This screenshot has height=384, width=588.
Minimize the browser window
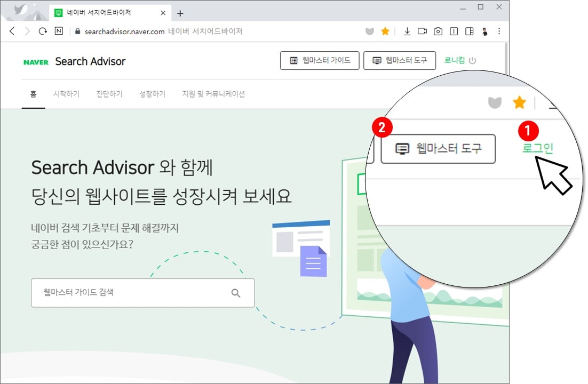(x=463, y=7)
